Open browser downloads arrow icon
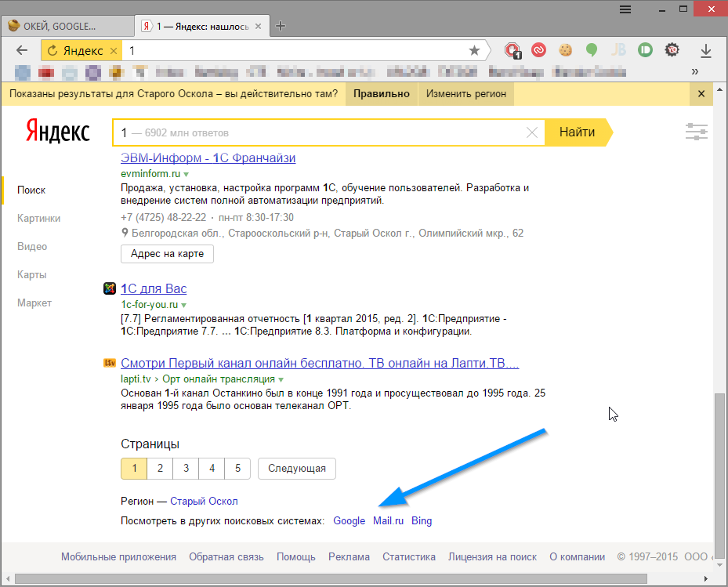Image resolution: width=728 pixels, height=587 pixels. pos(706,51)
